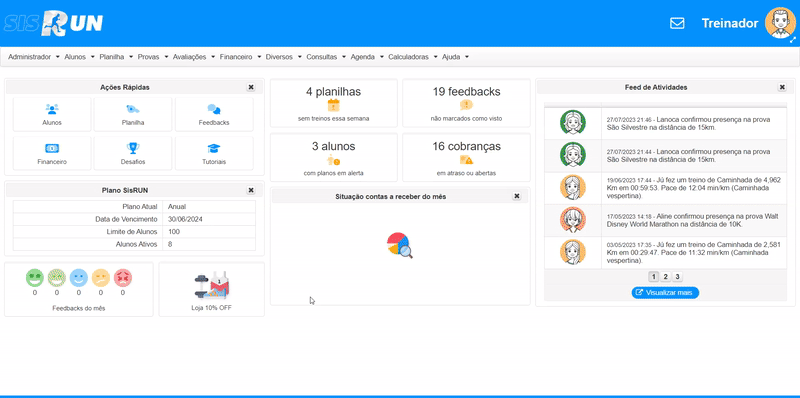Click the 4 planilhas calendar icon
Screen dimensions: 800x398
coord(333,106)
